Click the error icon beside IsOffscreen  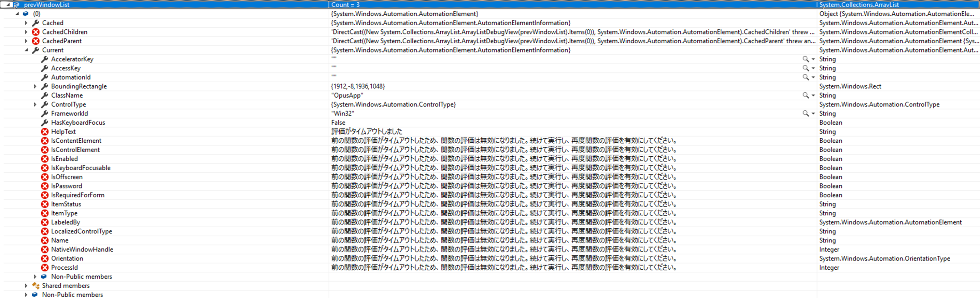pyautogui.click(x=45, y=177)
